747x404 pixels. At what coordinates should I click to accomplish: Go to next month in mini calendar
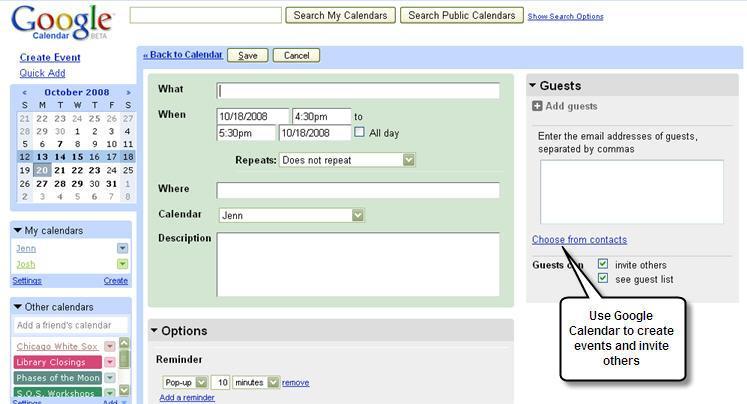pos(128,92)
